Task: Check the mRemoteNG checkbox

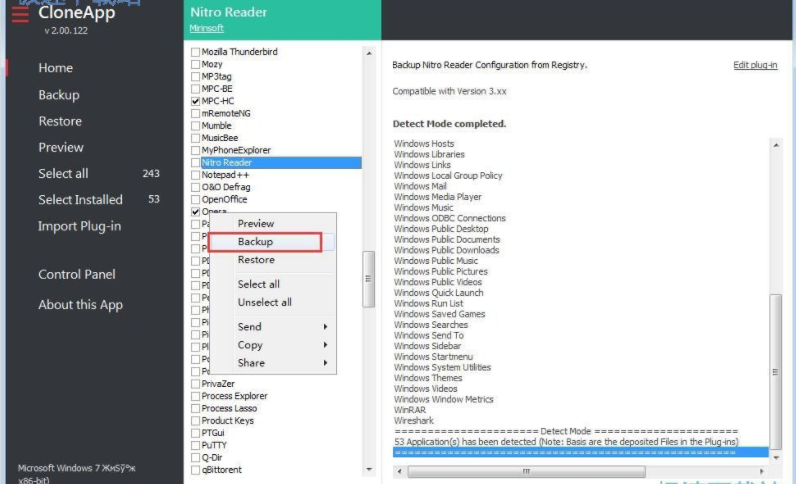Action: tap(195, 113)
